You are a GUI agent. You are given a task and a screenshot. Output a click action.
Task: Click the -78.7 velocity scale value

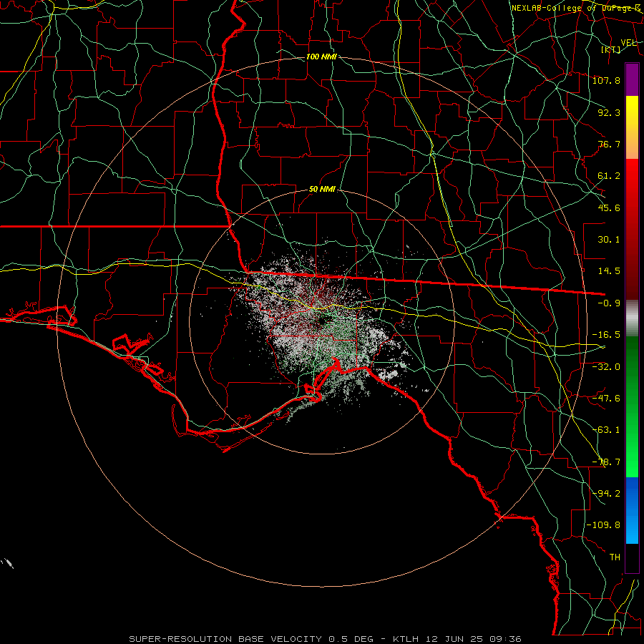(x=606, y=462)
